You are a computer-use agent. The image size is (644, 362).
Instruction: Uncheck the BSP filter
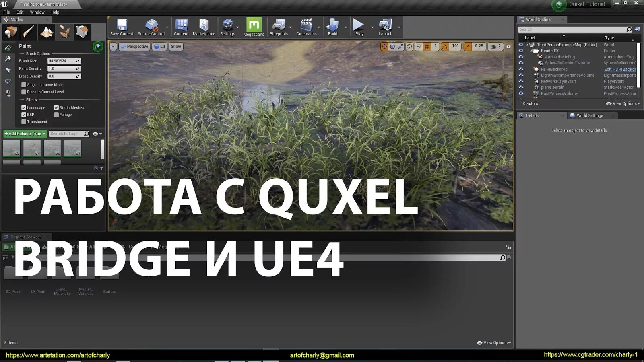point(24,115)
